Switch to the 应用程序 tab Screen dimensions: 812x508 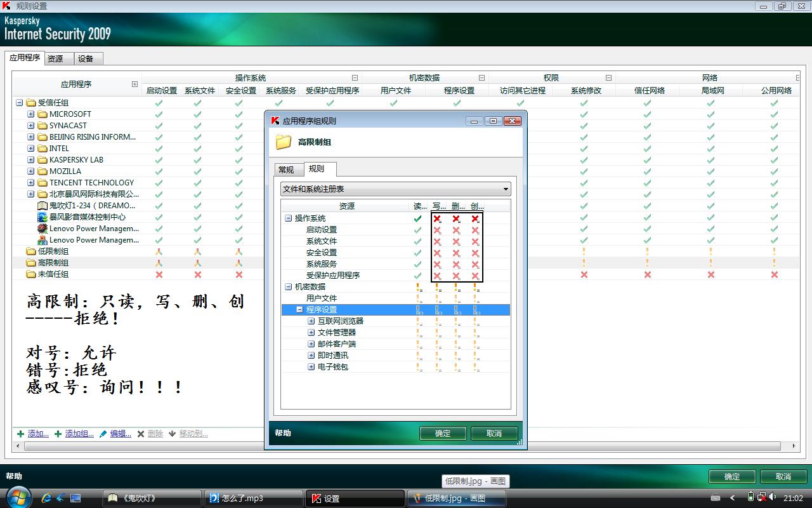pos(25,58)
